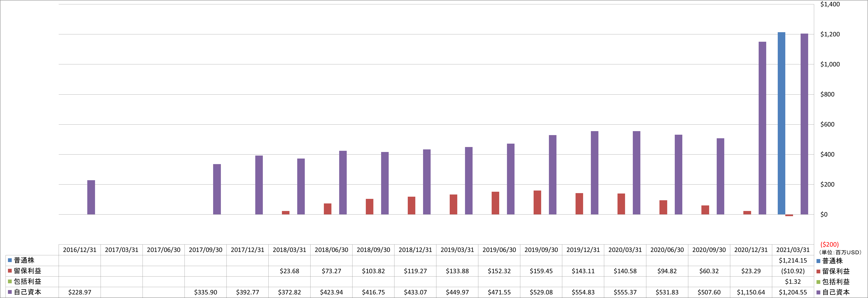Viewport: 868px width, 298px height.
Task: Click green 包括利益 swatch in table row header
Action: pos(10,282)
